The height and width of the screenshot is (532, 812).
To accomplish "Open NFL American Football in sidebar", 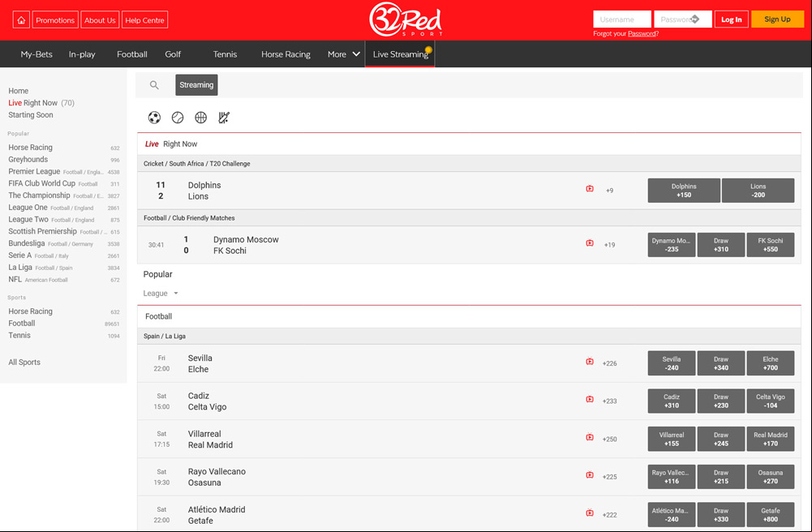I will coord(64,280).
